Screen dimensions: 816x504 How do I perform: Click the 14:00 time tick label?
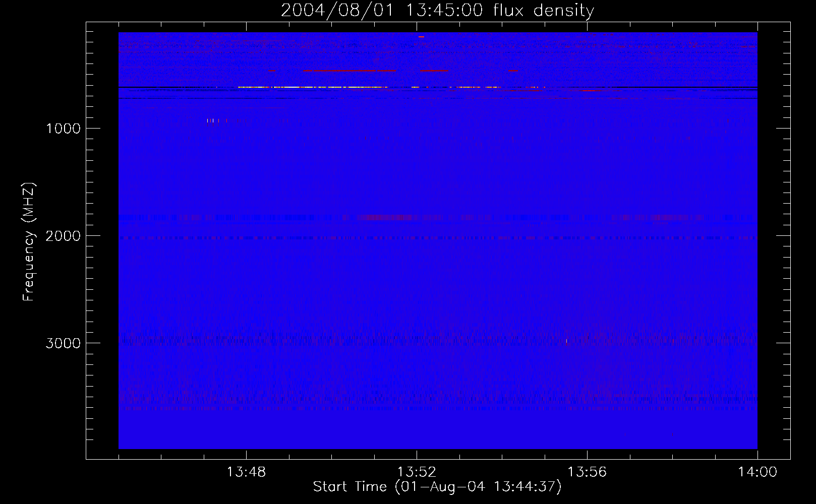(x=757, y=472)
